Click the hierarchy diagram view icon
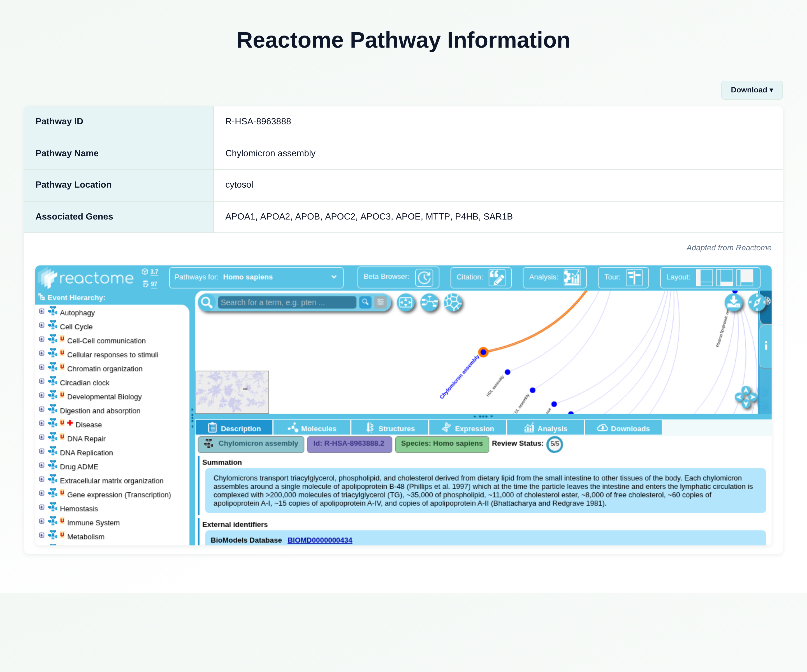 (429, 303)
